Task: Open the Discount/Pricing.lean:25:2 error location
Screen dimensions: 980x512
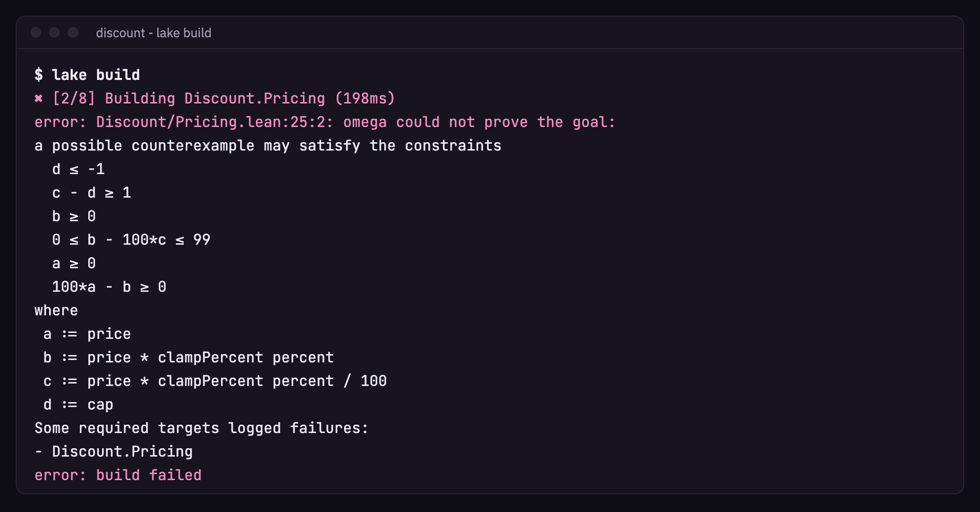Action: [215, 122]
